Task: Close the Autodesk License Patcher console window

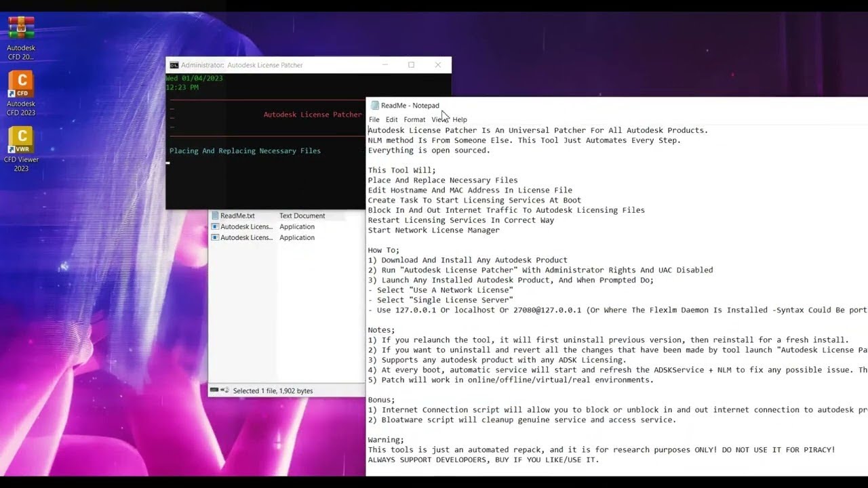Action: 437,65
